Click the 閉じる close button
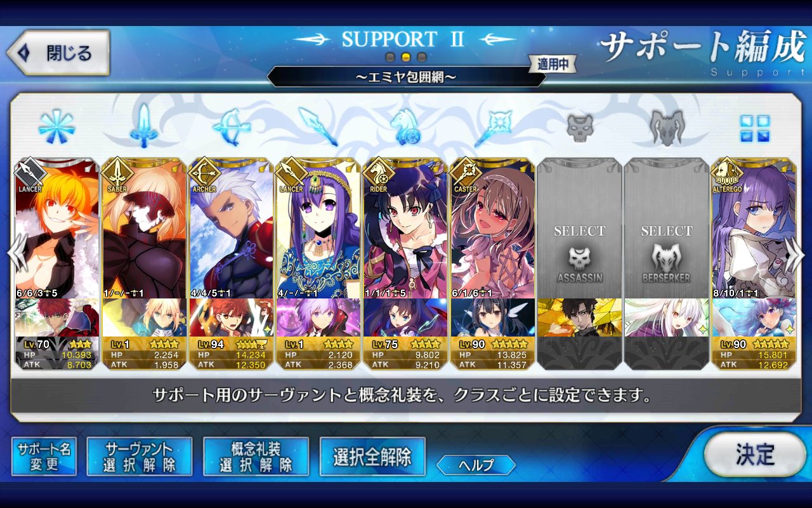Screen dimensions: 812x508 click(58, 53)
